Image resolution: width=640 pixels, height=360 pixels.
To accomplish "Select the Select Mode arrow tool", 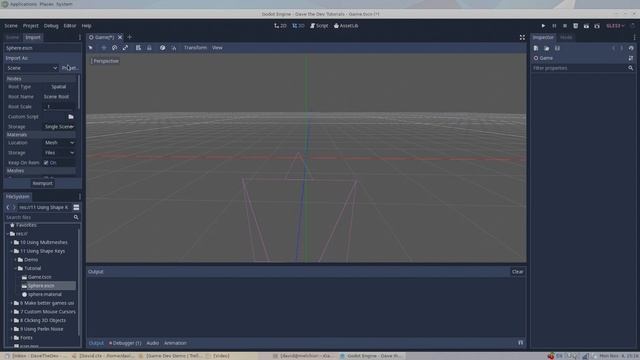I will pyautogui.click(x=91, y=48).
